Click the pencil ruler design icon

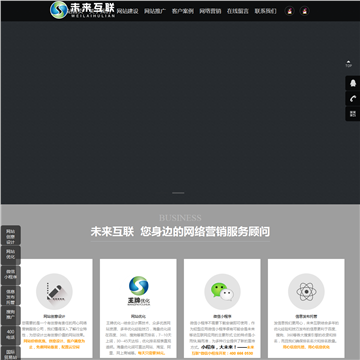[54, 292]
